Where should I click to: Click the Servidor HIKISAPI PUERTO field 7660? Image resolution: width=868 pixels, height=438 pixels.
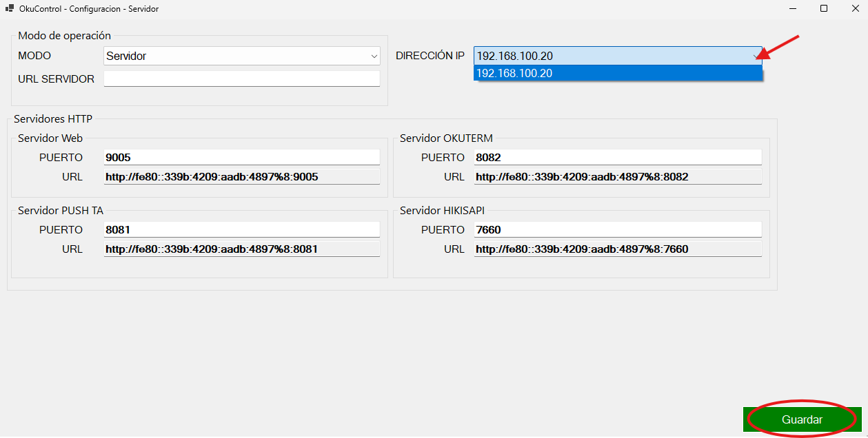(618, 229)
